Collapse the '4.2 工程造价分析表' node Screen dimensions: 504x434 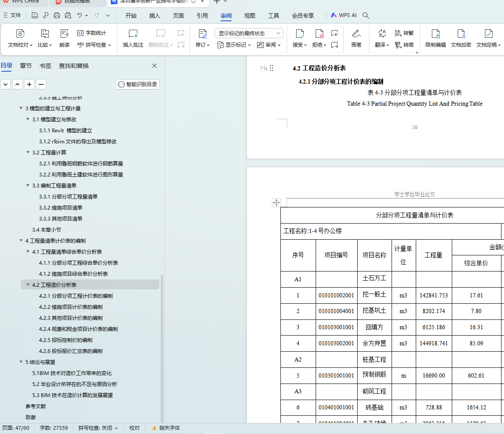[x=28, y=285]
